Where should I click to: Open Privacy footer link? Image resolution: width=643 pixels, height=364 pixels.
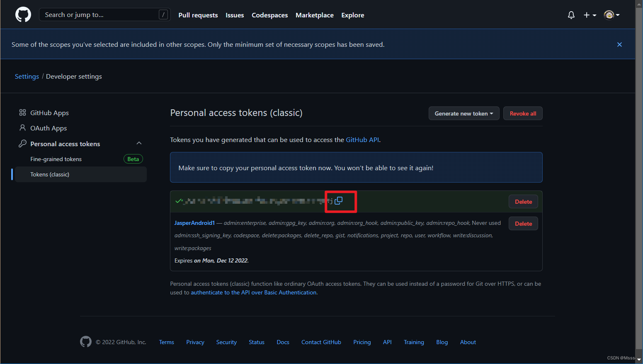[195, 342]
